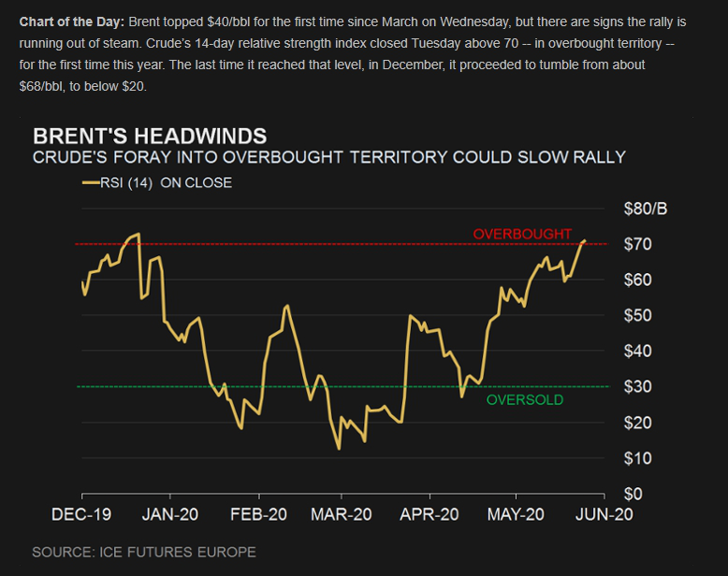Click 'SOURCE: ICE FUTURES EUROPE' footer text

click(144, 552)
